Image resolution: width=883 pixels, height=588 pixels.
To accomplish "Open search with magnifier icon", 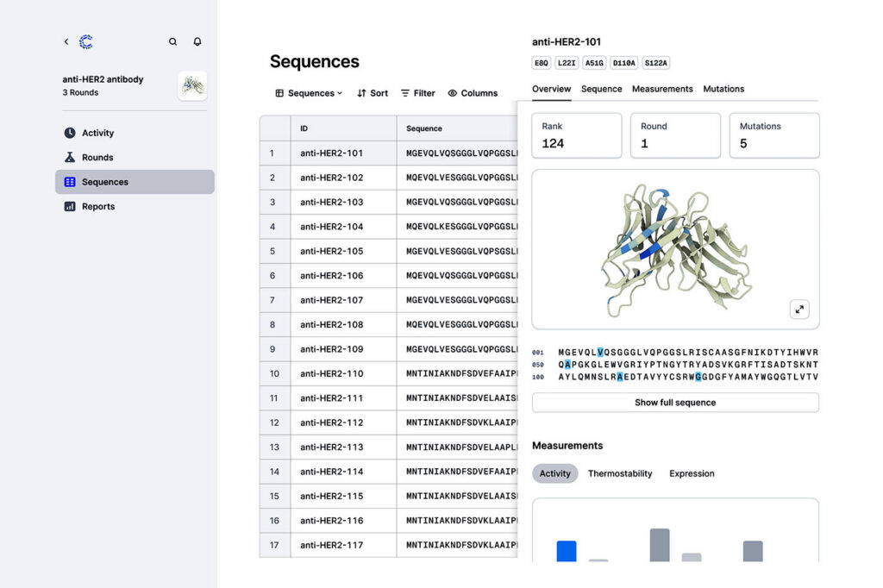I will click(x=172, y=41).
